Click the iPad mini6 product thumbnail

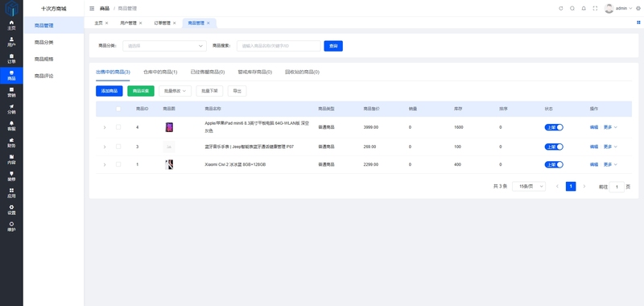tap(169, 127)
